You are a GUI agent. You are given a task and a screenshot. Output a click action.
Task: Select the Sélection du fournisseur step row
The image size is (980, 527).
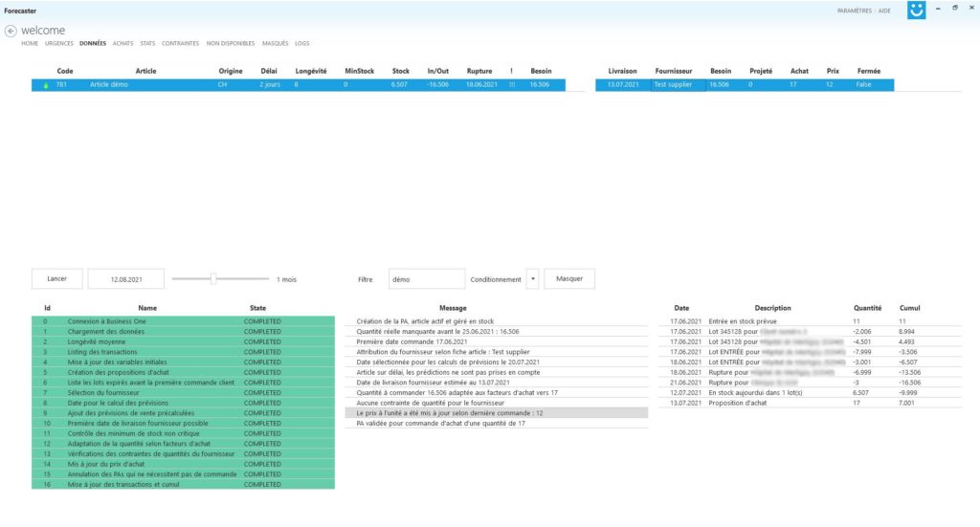coord(182,393)
